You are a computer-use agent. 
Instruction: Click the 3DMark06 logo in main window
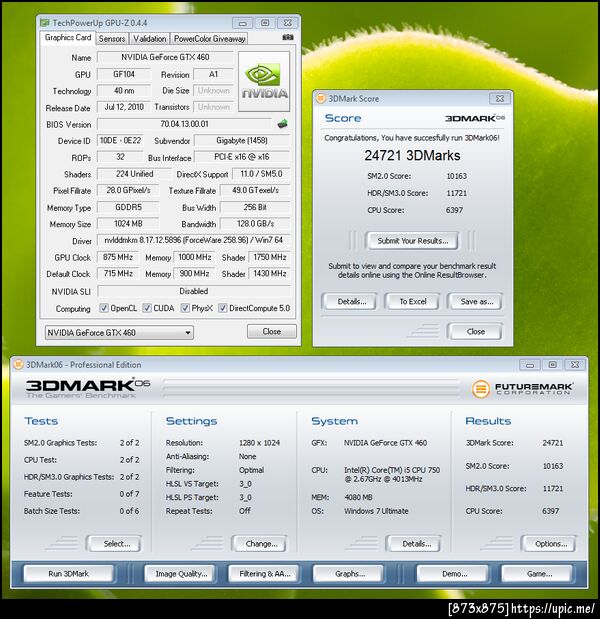(x=88, y=388)
